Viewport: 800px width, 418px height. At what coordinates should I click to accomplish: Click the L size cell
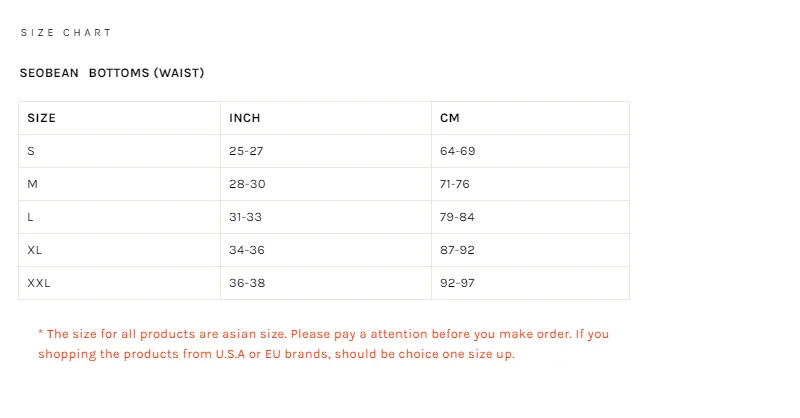tap(31, 217)
